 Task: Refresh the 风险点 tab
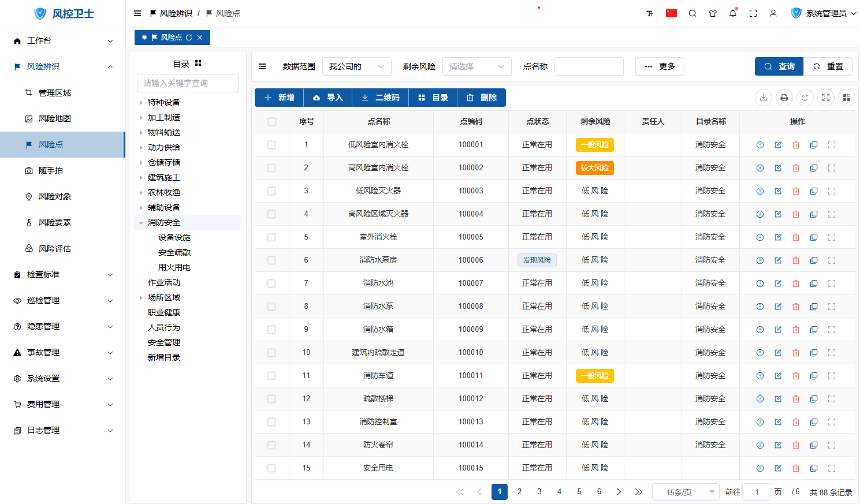189,38
